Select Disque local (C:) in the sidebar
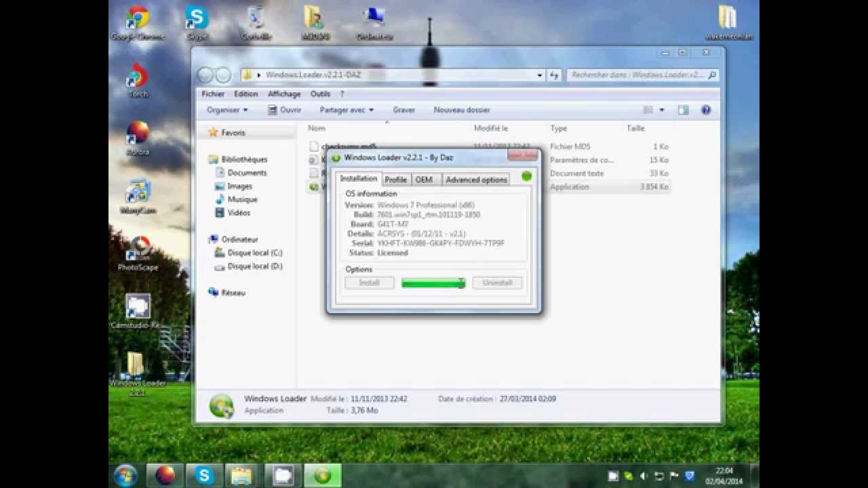 click(255, 253)
